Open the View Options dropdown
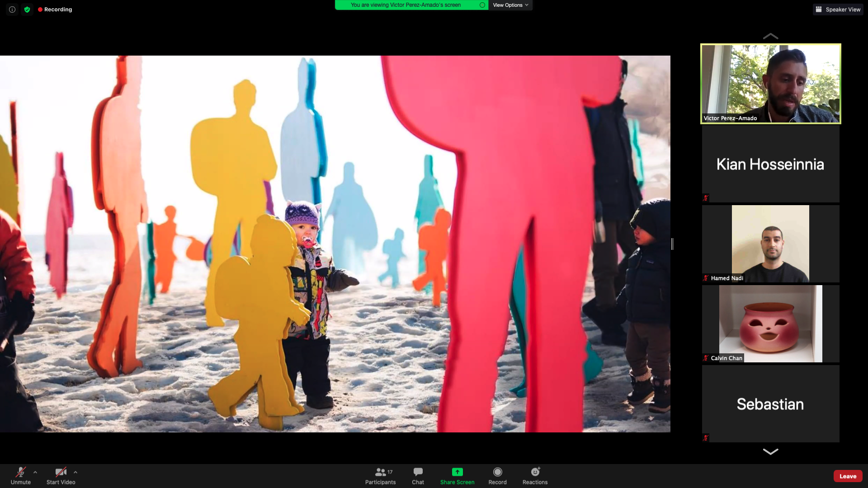This screenshot has height=488, width=868. (510, 5)
